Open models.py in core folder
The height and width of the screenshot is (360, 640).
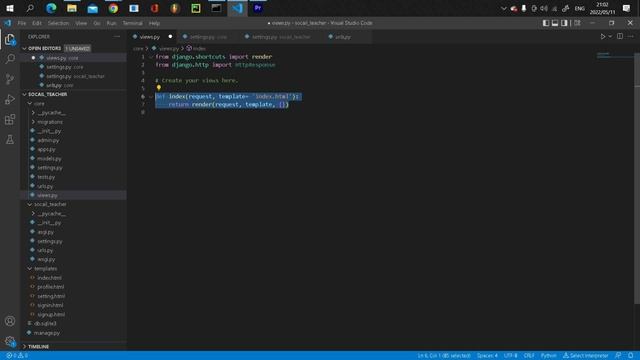tap(49, 158)
